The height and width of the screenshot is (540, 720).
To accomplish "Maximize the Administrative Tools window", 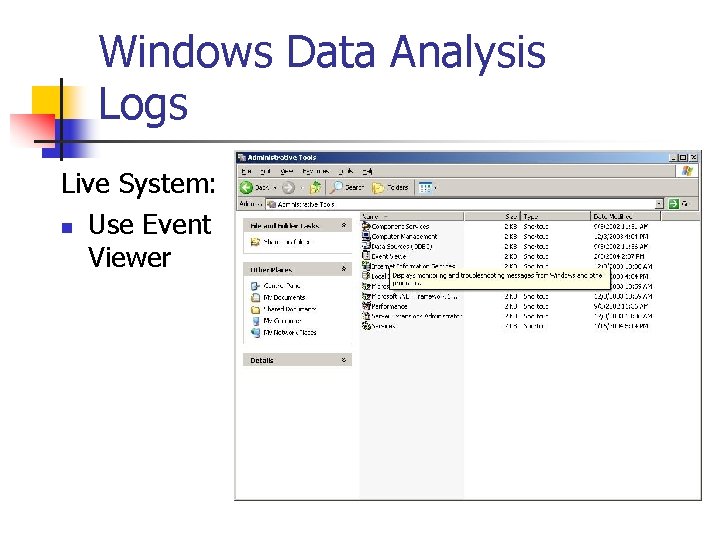I will [x=683, y=158].
